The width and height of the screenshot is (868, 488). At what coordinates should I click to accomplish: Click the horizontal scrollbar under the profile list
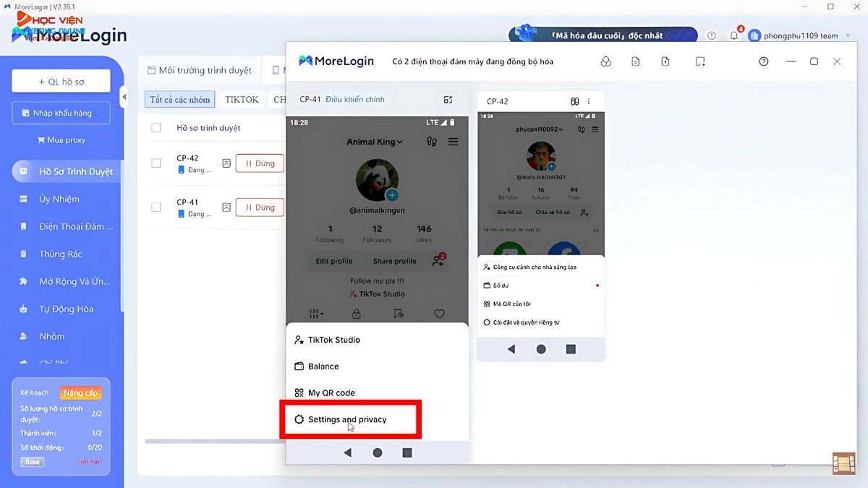coord(213,441)
